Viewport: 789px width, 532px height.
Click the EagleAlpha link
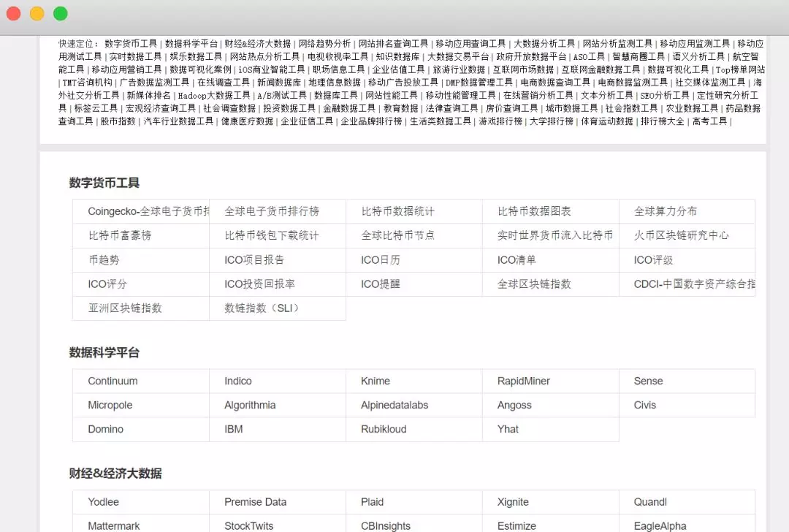660,526
